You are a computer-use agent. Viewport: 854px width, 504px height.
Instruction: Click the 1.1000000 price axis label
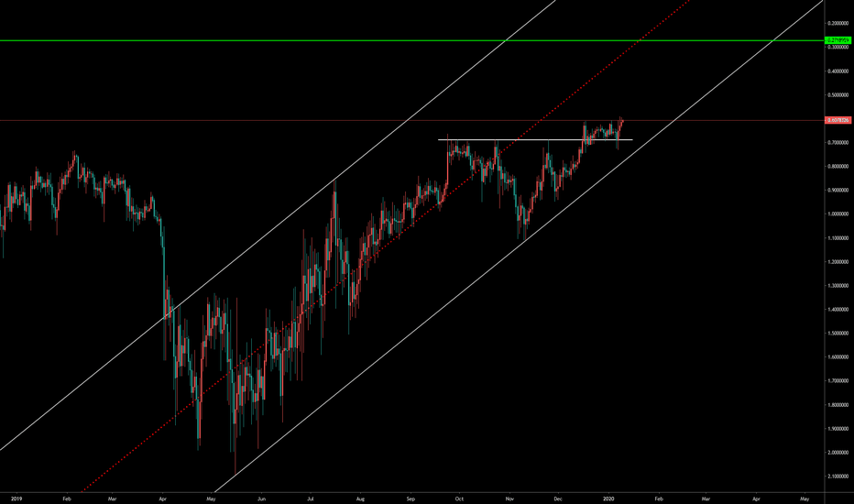(838, 238)
